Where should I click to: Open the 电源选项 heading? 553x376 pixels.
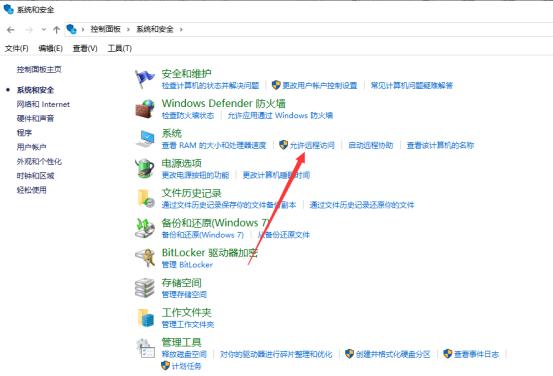182,163
